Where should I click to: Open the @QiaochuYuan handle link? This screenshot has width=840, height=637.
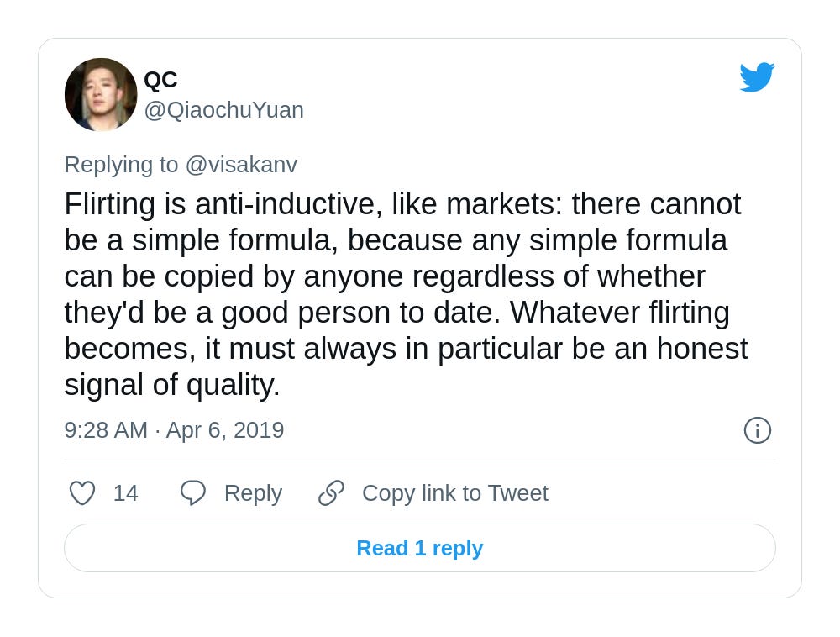click(x=224, y=110)
